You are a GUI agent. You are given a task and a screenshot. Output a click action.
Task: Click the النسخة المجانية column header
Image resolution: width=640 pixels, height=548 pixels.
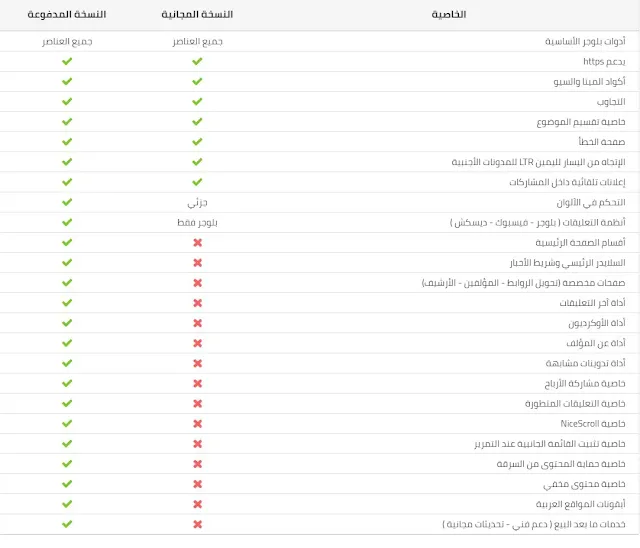tap(197, 15)
